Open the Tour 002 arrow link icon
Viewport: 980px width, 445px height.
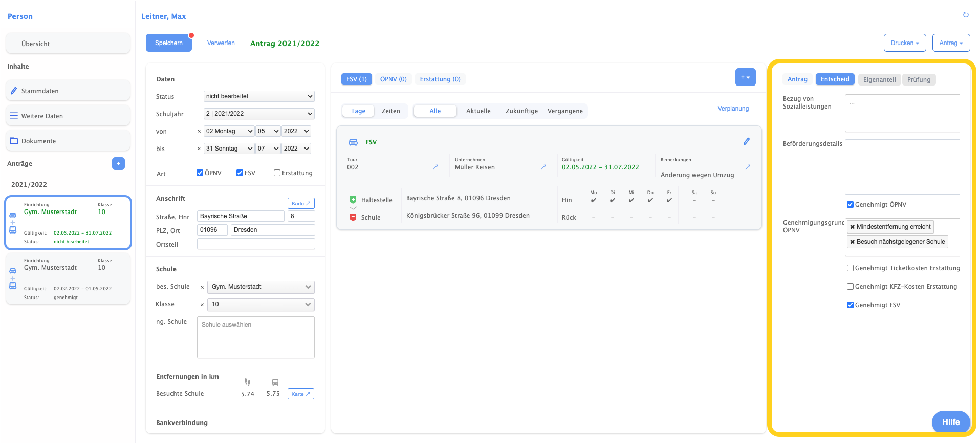coord(435,167)
